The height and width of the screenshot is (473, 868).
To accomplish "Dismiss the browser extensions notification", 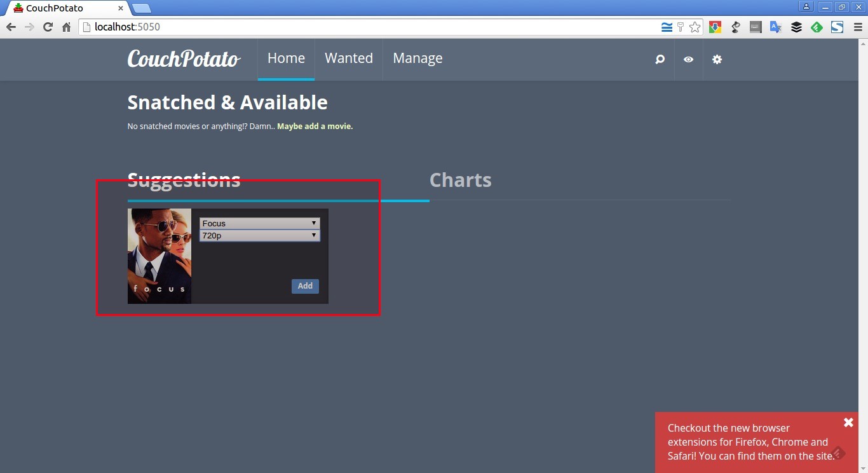I will pos(848,423).
